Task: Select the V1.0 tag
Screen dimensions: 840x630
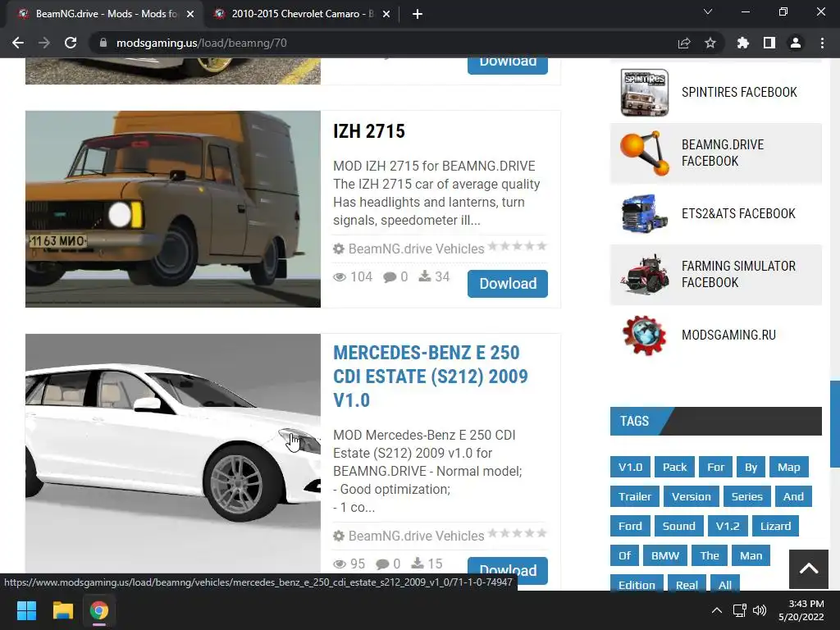Action: click(630, 467)
